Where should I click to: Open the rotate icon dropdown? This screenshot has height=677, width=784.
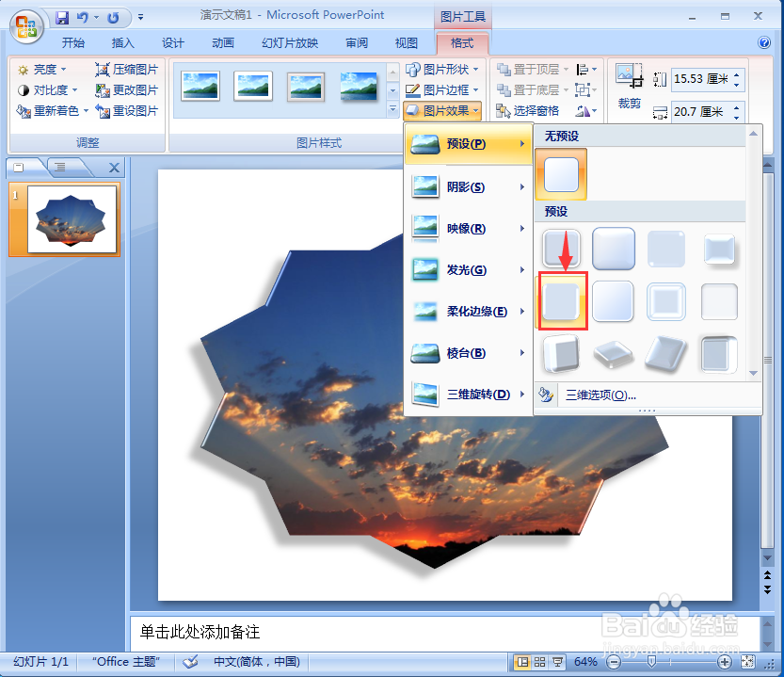click(586, 110)
